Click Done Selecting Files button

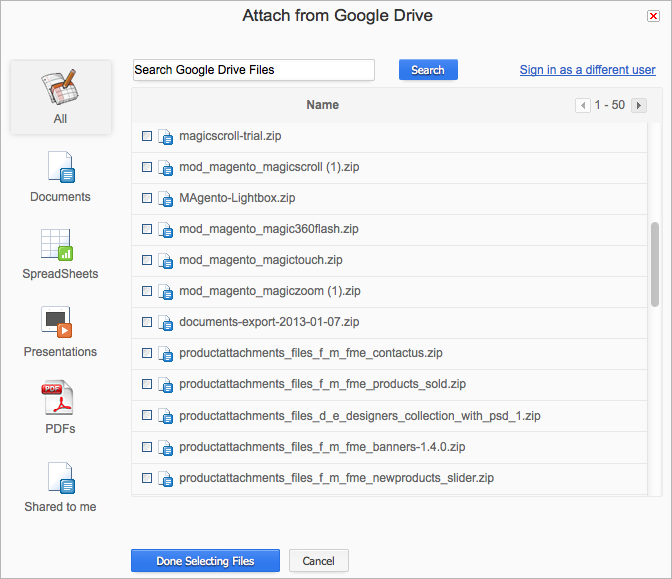pyautogui.click(x=205, y=561)
